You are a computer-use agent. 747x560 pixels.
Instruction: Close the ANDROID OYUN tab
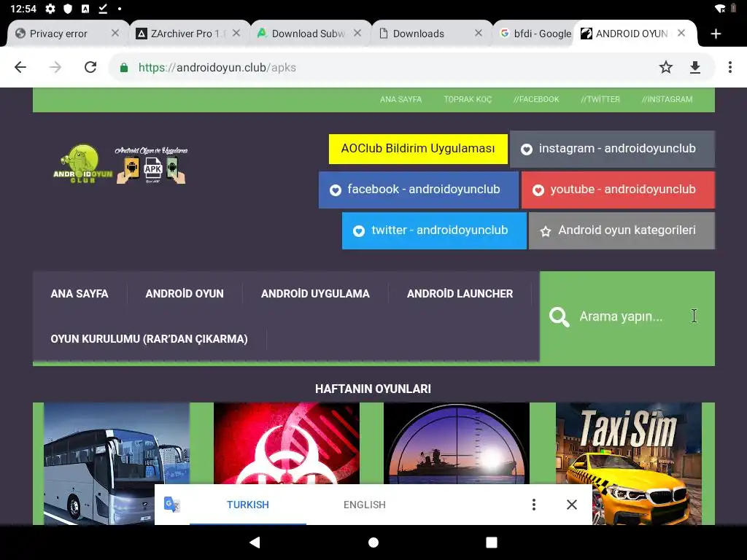[x=681, y=34]
